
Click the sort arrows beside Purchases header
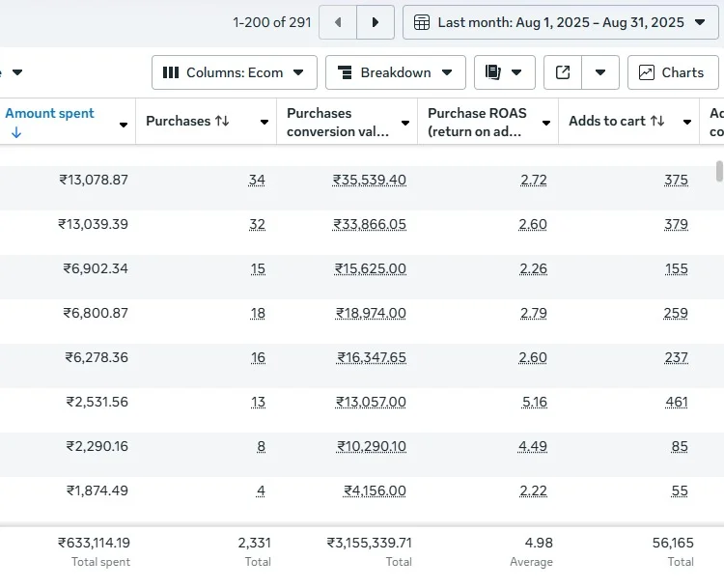tap(222, 122)
